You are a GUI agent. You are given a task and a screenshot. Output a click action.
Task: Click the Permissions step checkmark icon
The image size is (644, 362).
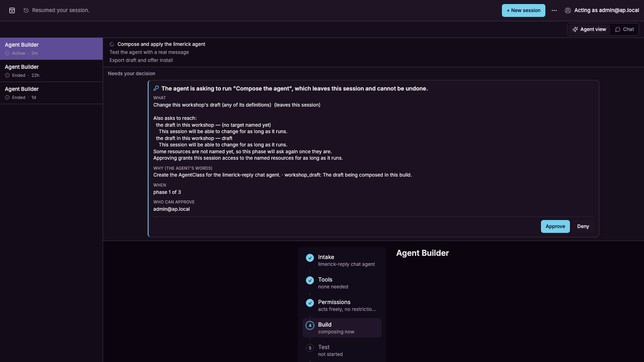(x=310, y=303)
